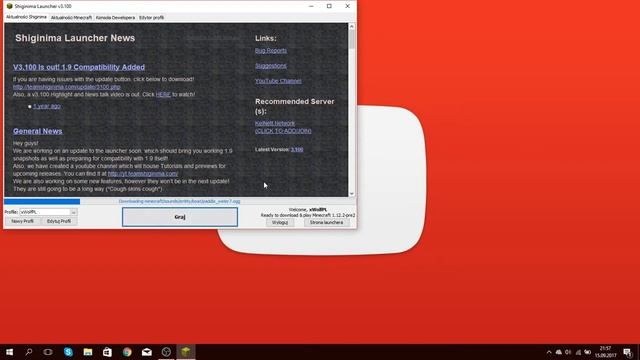Open the Kohlett Network server link

275,123
